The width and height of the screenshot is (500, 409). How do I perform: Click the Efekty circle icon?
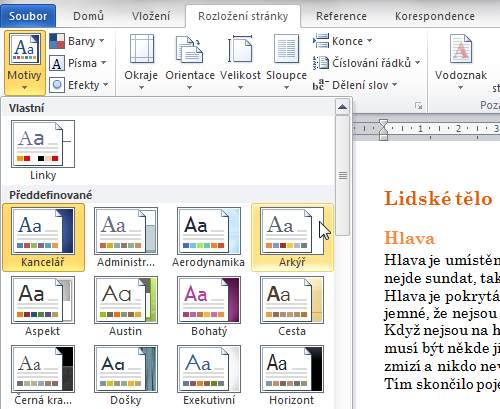tap(57, 85)
